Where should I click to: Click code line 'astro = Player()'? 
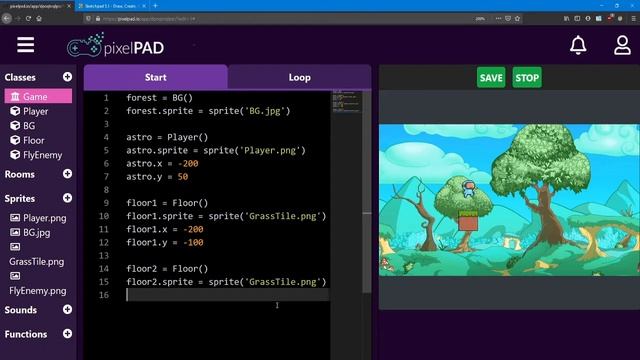coord(167,137)
